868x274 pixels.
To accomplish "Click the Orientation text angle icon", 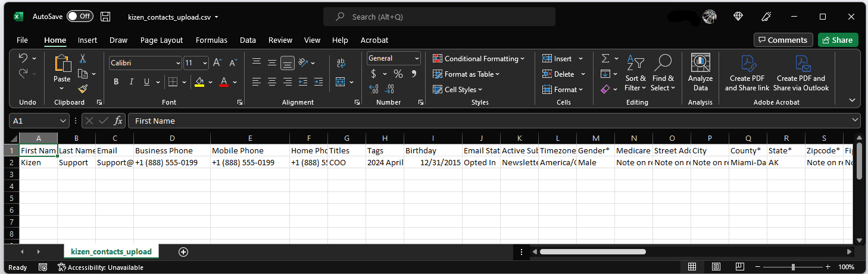I will tap(303, 62).
